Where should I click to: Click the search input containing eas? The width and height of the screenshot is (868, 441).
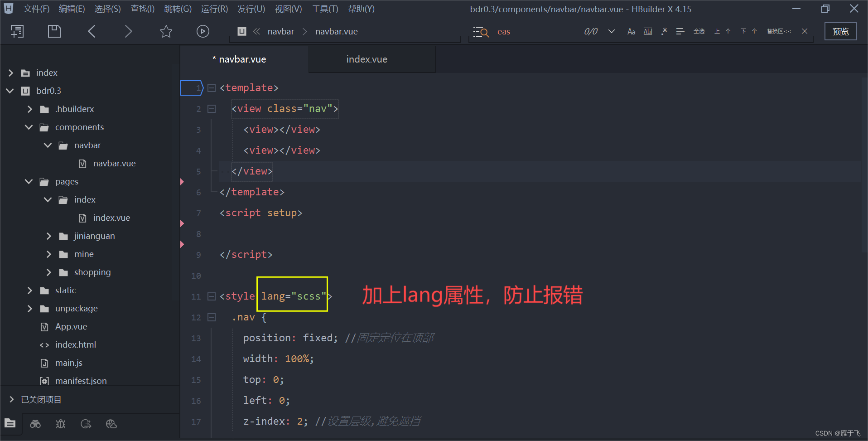click(x=537, y=31)
